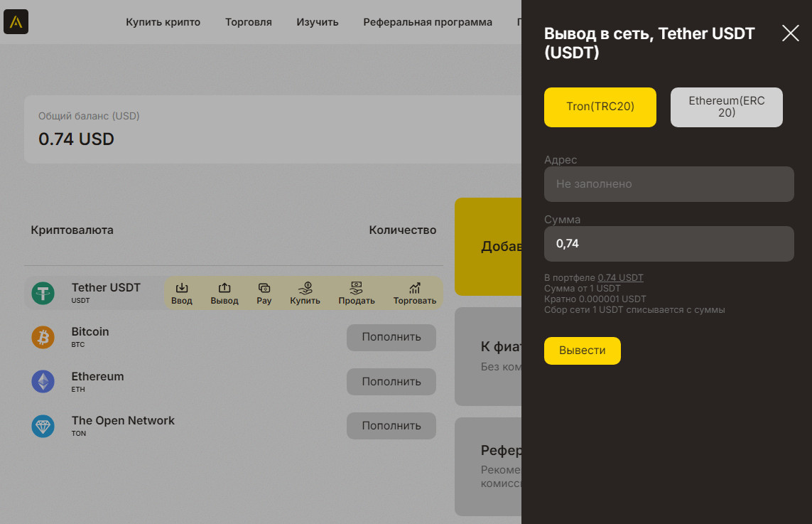
Task: Select the Tron(TRC20) network
Action: [600, 107]
